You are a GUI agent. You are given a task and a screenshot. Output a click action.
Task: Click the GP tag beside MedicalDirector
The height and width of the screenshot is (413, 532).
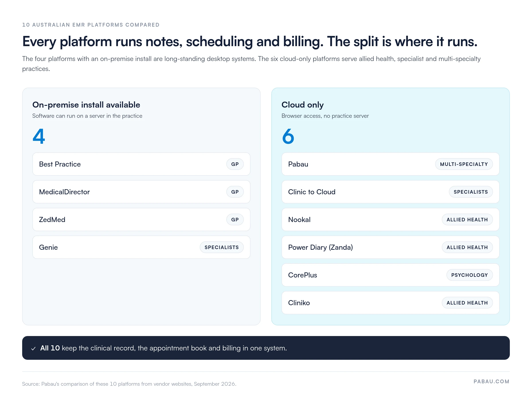pos(235,192)
